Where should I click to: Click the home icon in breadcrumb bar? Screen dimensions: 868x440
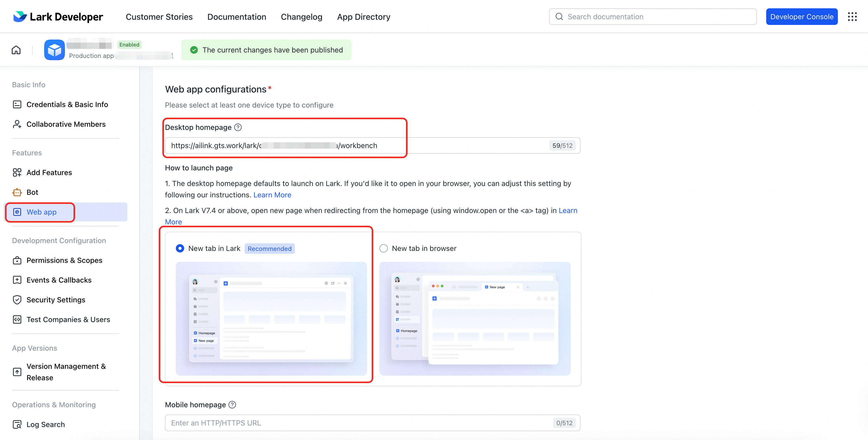click(x=16, y=50)
